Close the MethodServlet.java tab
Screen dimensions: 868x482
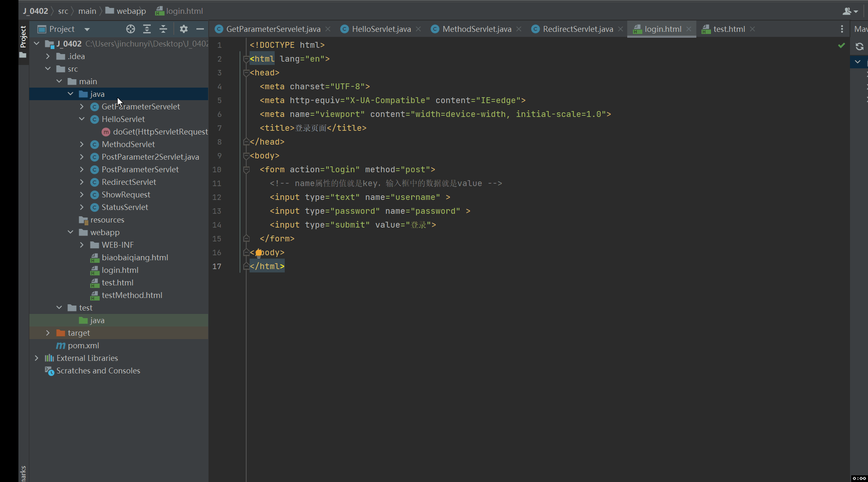[x=519, y=29]
